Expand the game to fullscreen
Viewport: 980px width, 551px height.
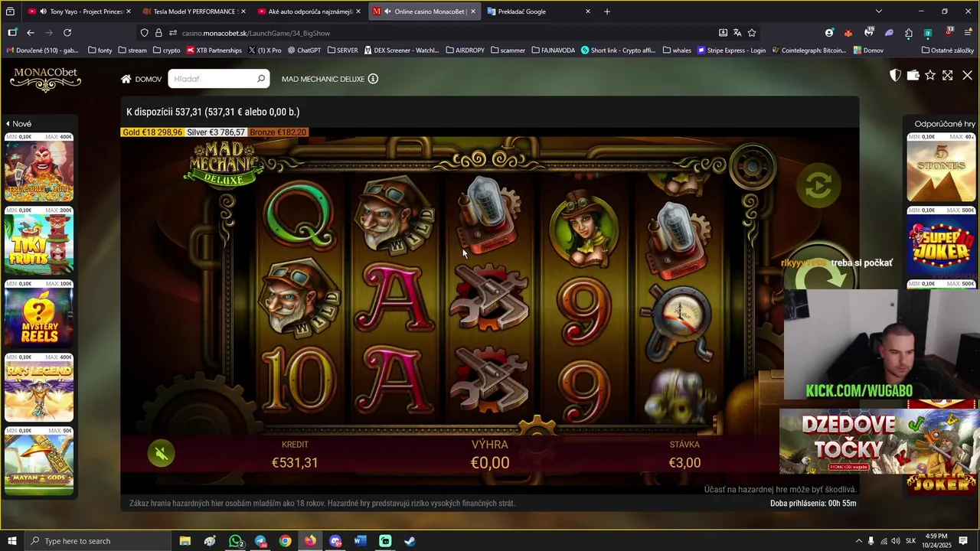(948, 75)
